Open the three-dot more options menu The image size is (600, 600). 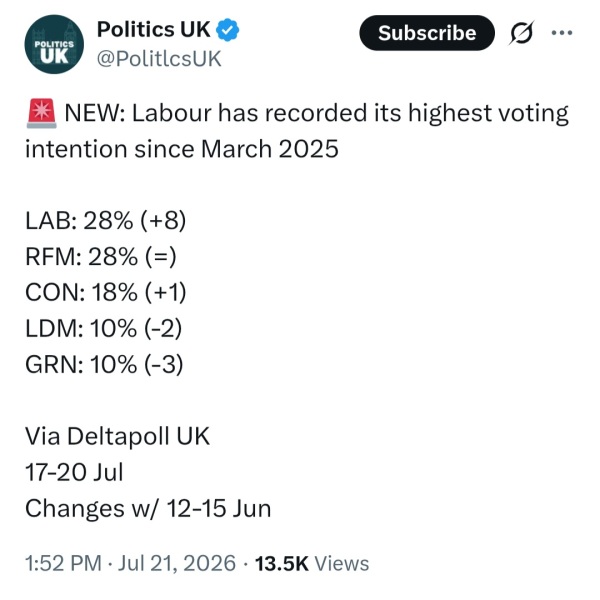(x=562, y=33)
